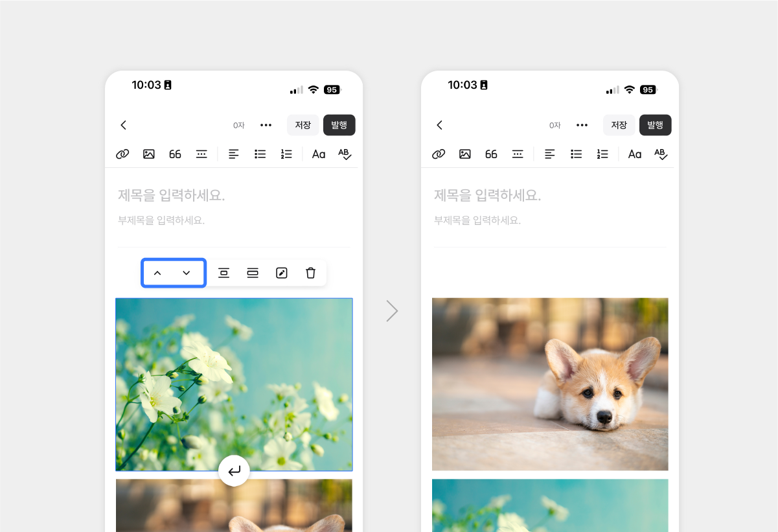Open the three-dot more menu in left phone

tap(266, 125)
